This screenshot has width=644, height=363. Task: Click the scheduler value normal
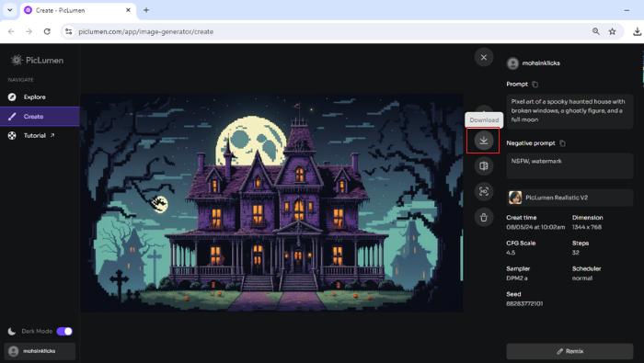582,278
